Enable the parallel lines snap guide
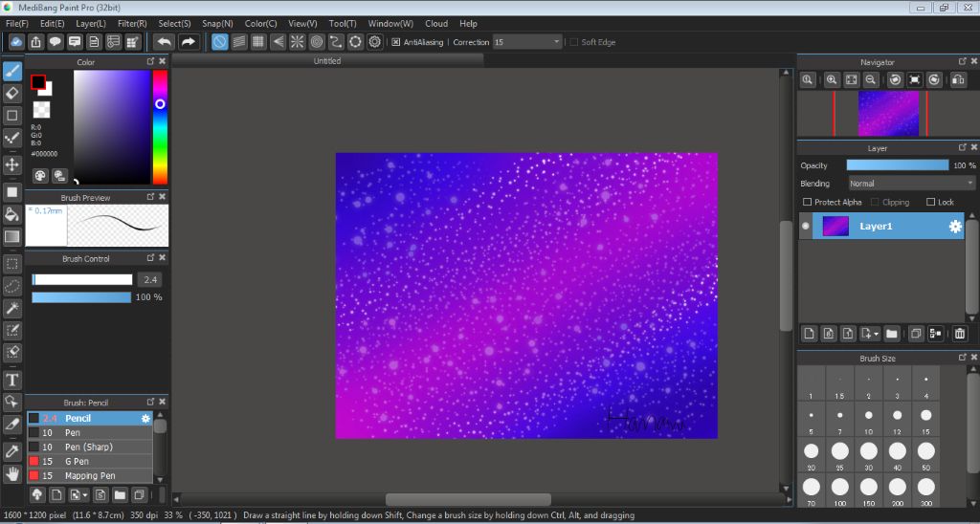 pyautogui.click(x=238, y=42)
